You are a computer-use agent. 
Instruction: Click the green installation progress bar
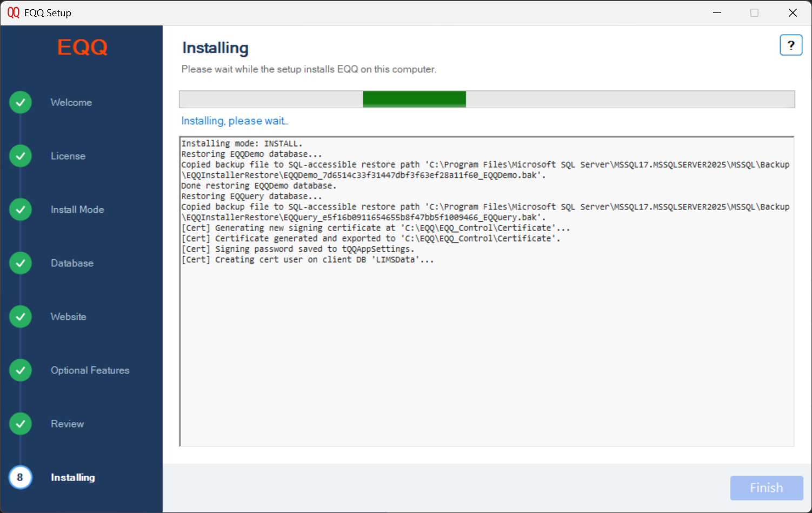pyautogui.click(x=414, y=99)
